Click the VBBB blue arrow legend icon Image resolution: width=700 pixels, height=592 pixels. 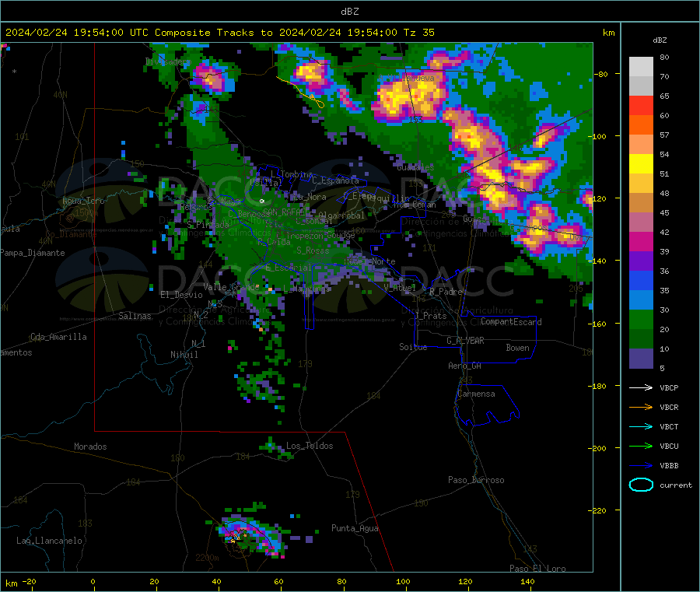pyautogui.click(x=641, y=465)
